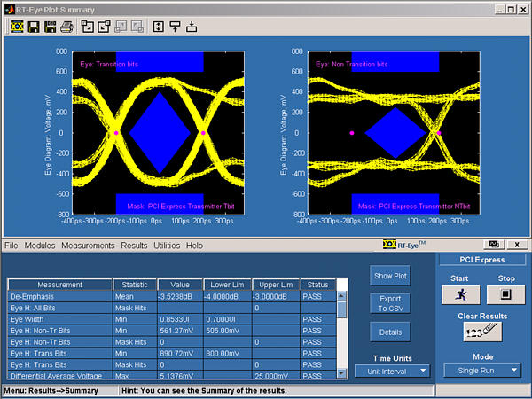Open the Results menu
The image size is (532, 399).
click(x=134, y=246)
